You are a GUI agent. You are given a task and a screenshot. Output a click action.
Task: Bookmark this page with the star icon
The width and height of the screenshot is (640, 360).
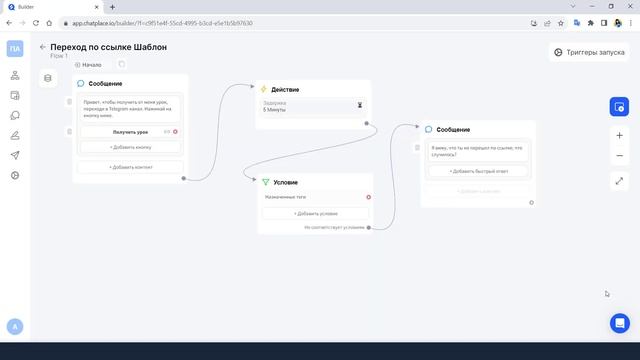coord(561,23)
